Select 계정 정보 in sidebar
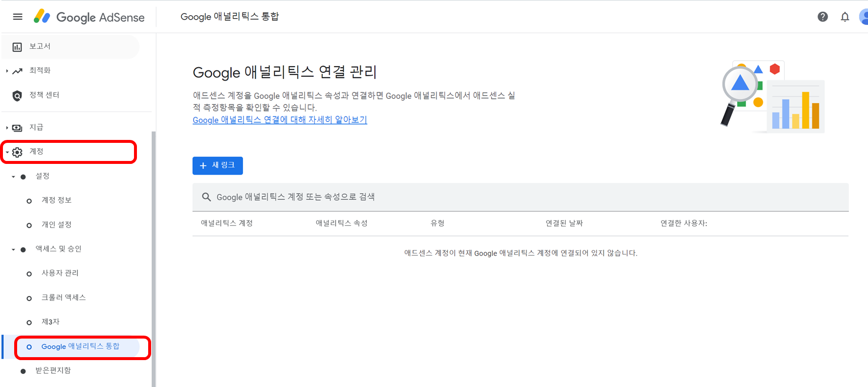868x387 pixels. tap(57, 200)
